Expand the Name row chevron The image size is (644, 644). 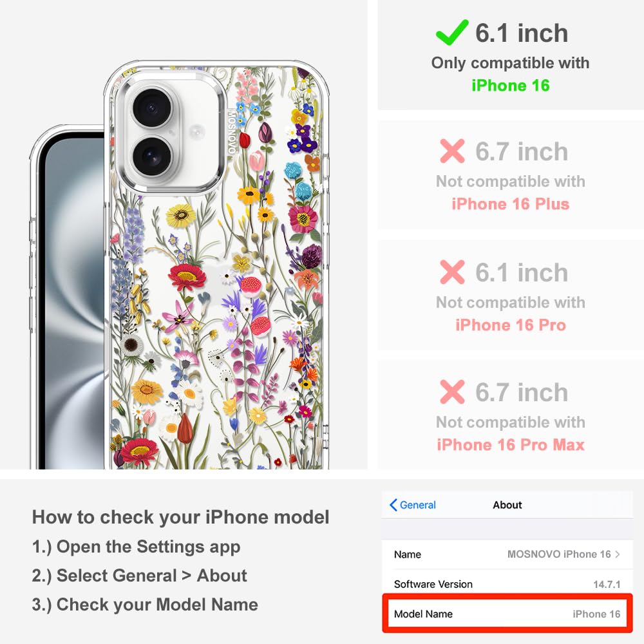click(618, 554)
